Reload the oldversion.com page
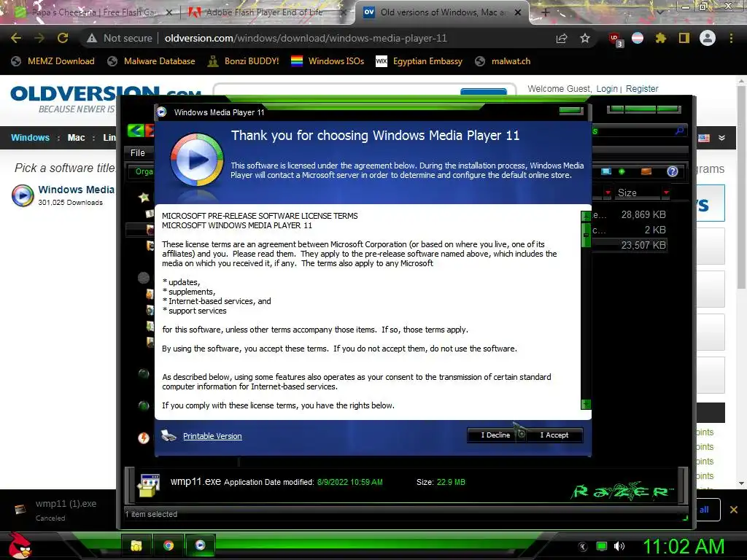The width and height of the screenshot is (747, 560). (x=63, y=38)
